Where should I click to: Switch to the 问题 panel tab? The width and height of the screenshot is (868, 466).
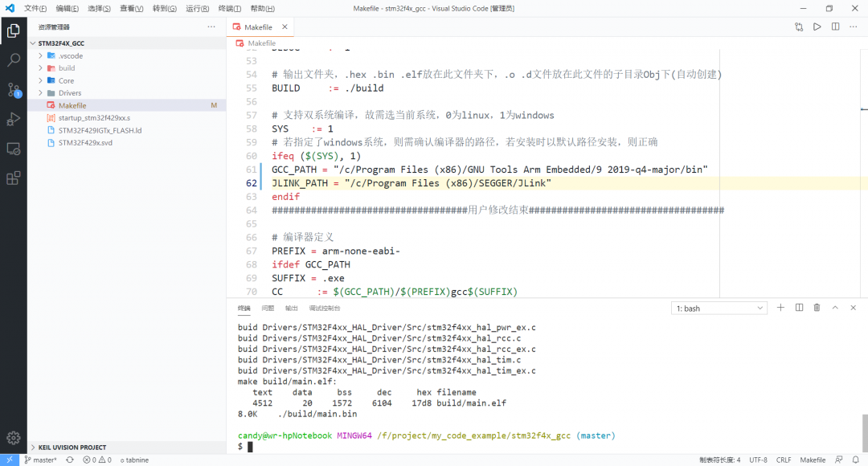268,309
